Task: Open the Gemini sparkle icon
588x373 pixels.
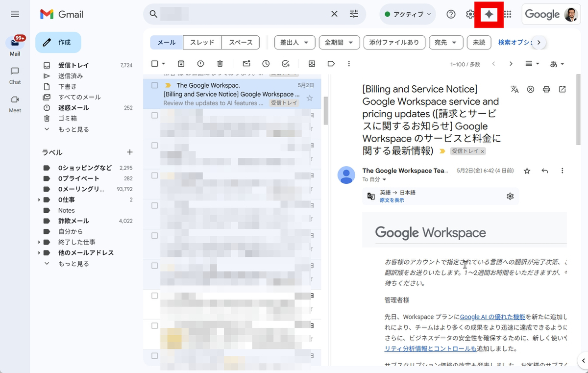Action: click(x=489, y=14)
